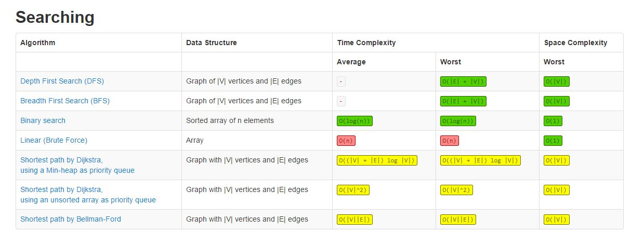
Task: Open the Breadth First Search (BFS) link
Action: tap(64, 101)
